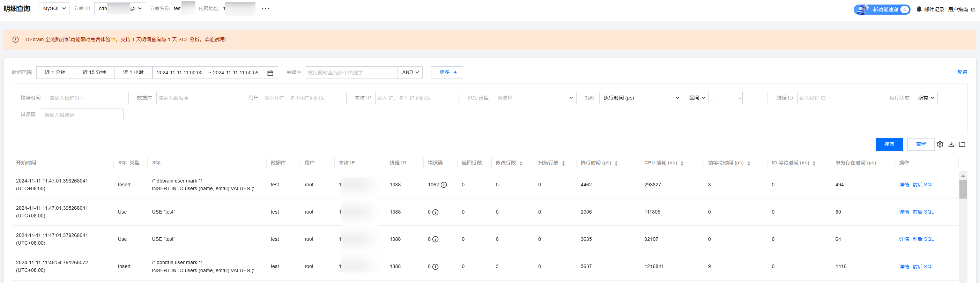The image size is (980, 283).
Task: Sort by CPU consumption column
Action: [682, 163]
